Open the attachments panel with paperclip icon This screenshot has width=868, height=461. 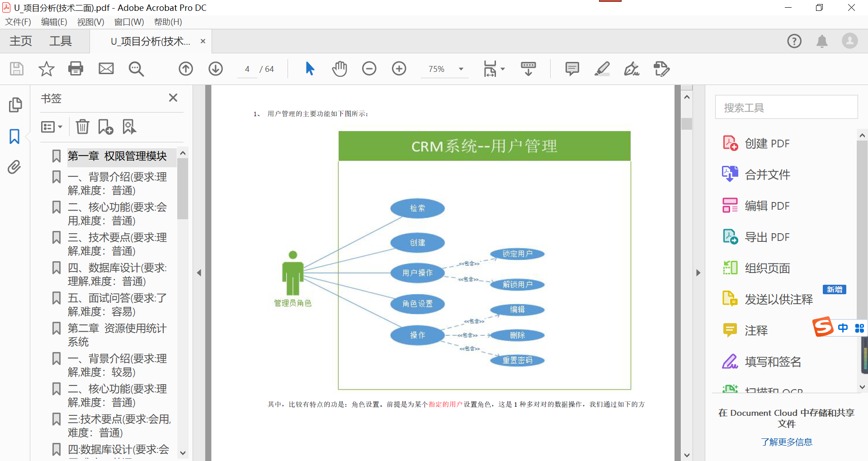pos(15,167)
